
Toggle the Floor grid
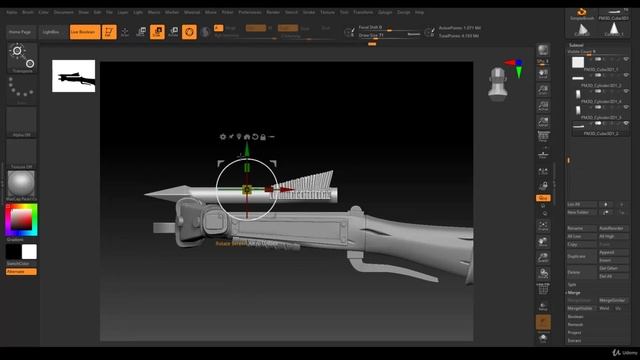tap(543, 155)
